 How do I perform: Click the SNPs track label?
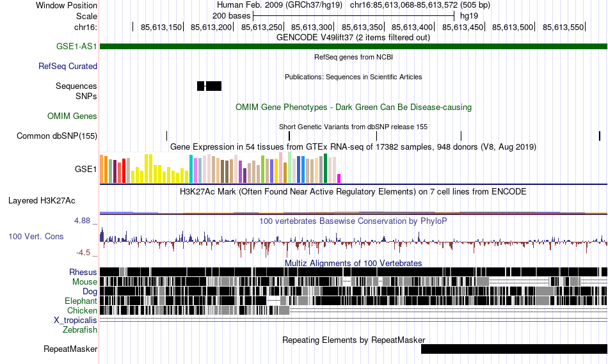[x=86, y=96]
